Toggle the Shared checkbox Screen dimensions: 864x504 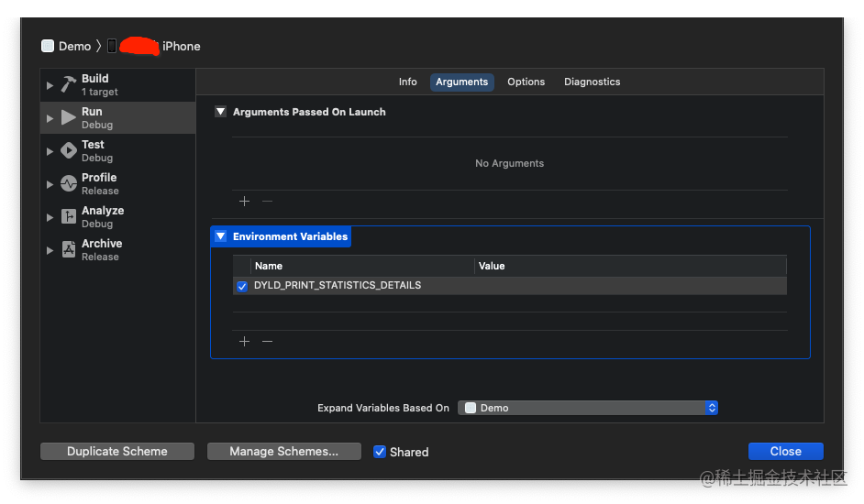click(380, 452)
